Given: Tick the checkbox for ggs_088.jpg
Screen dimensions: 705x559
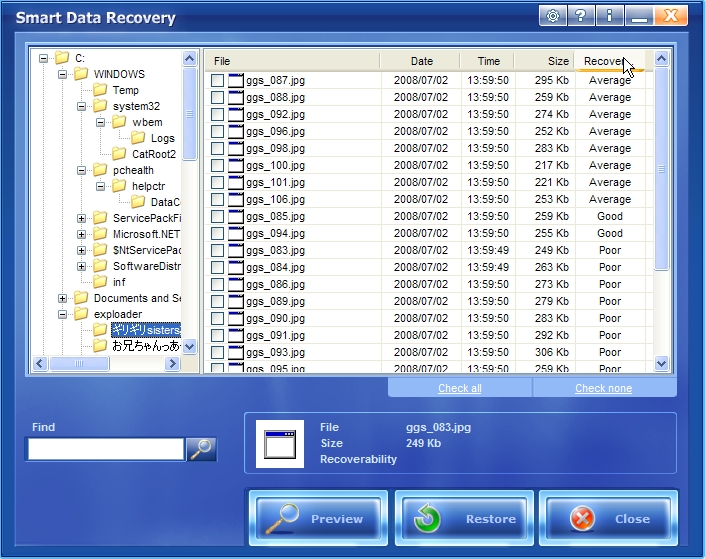Looking at the screenshot, I should tap(217, 98).
